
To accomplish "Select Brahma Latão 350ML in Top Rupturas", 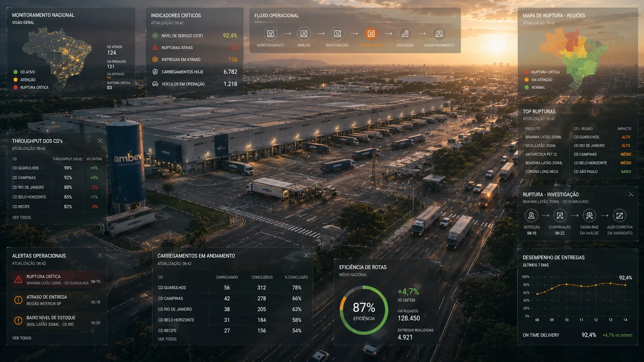I will [543, 137].
